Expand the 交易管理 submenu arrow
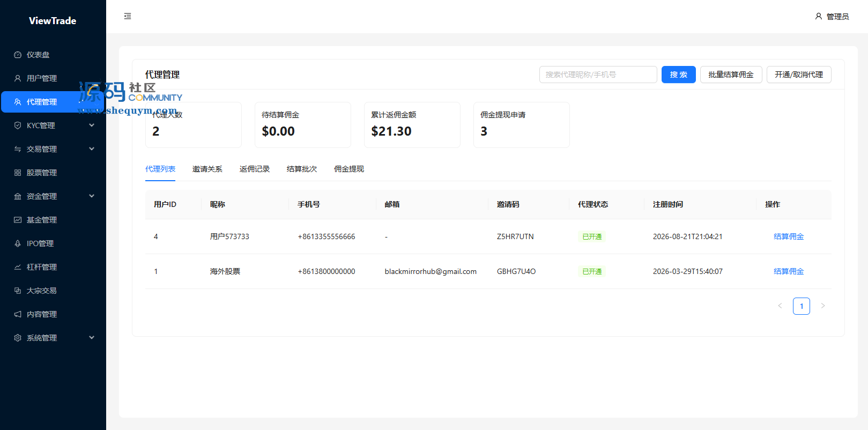This screenshot has height=430, width=868. pyautogui.click(x=92, y=149)
